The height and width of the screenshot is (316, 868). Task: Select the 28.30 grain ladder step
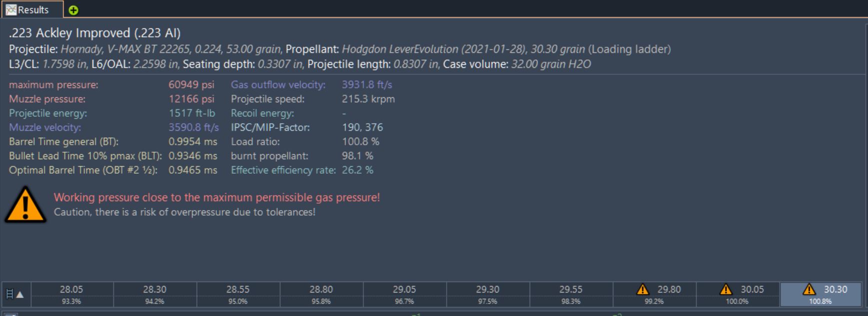[154, 294]
